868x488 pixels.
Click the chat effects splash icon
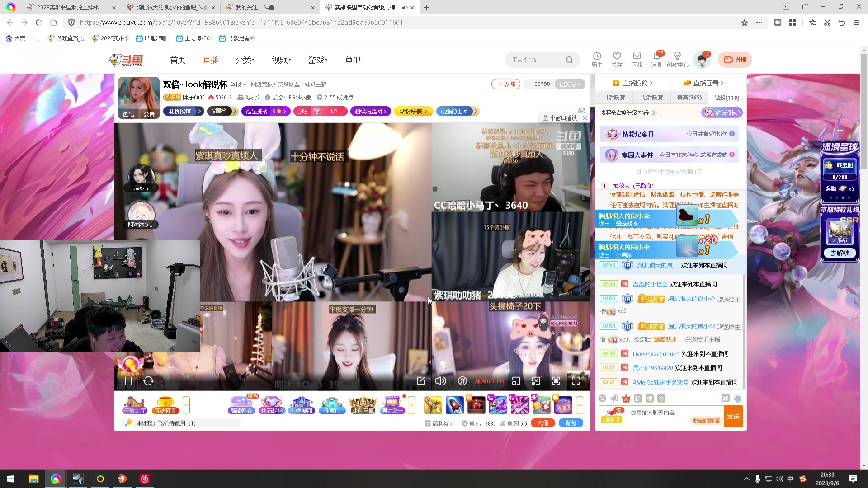(737, 399)
